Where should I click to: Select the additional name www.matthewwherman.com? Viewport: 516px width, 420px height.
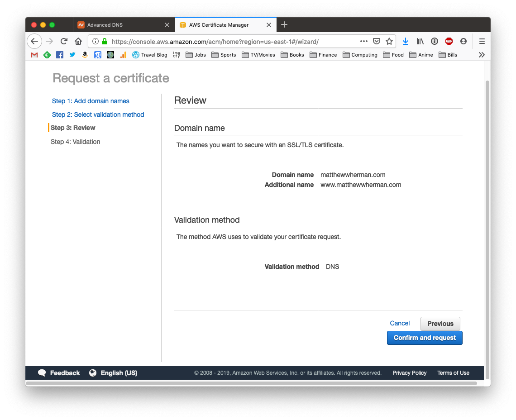click(x=361, y=185)
